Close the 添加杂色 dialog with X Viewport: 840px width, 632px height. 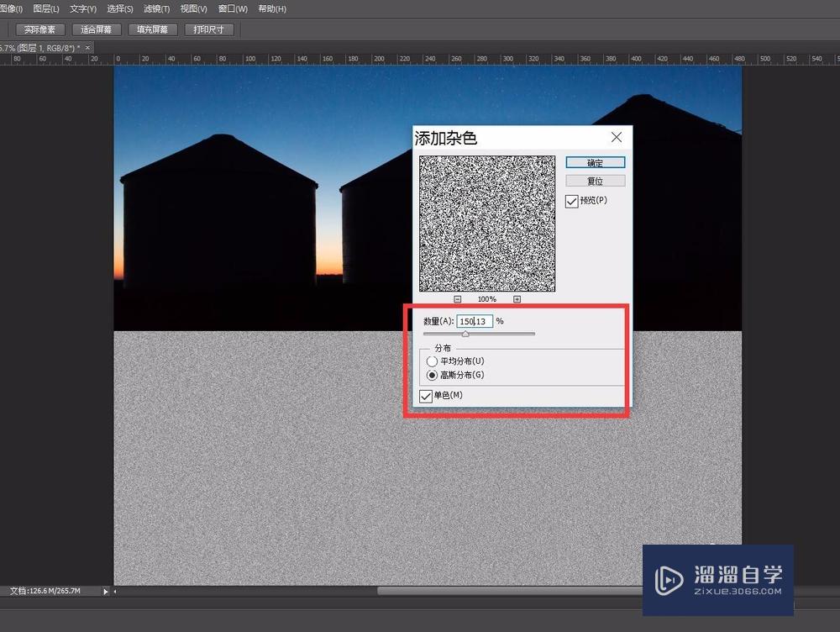(617, 137)
